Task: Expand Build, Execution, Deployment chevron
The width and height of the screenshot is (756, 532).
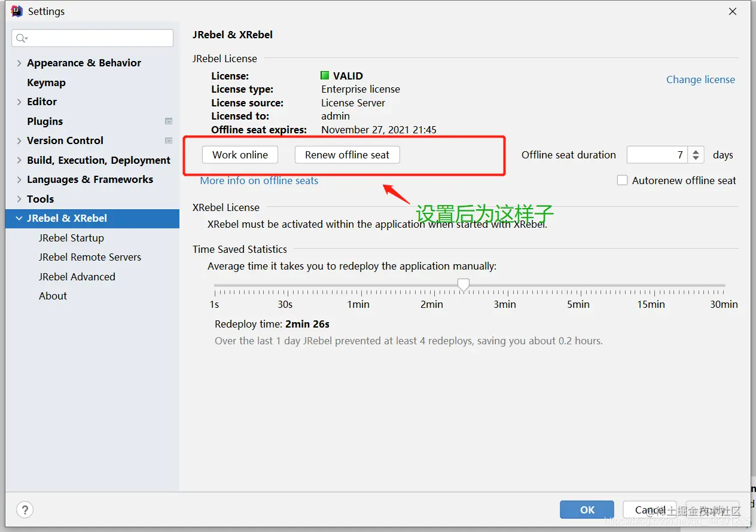Action: point(19,160)
